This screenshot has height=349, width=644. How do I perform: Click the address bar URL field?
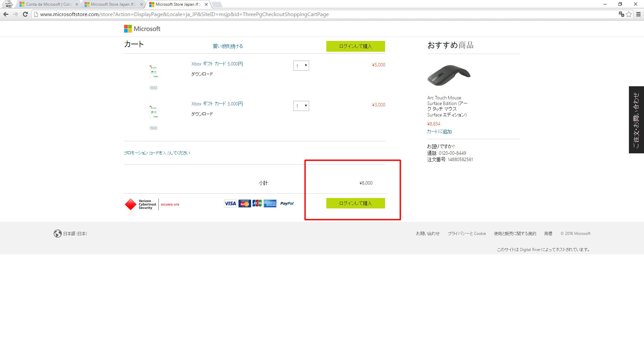coord(324,14)
